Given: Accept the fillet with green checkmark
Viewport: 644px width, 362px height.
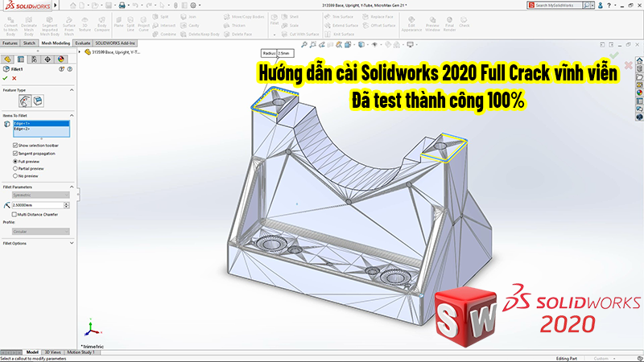Looking at the screenshot, I should [5, 78].
